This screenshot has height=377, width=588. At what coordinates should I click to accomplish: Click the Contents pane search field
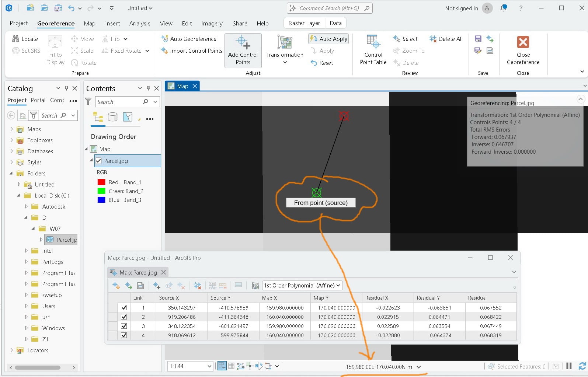(119, 102)
